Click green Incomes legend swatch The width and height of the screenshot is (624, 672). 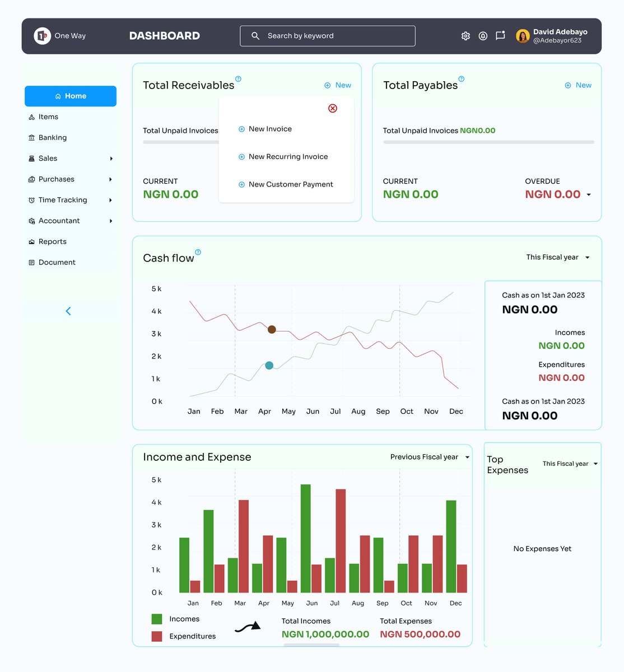pyautogui.click(x=157, y=619)
